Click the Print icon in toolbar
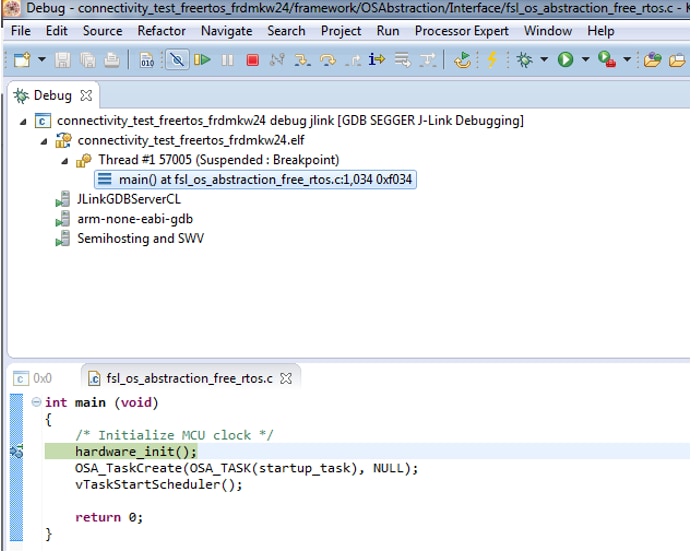Image resolution: width=697 pixels, height=559 pixels. point(112,60)
